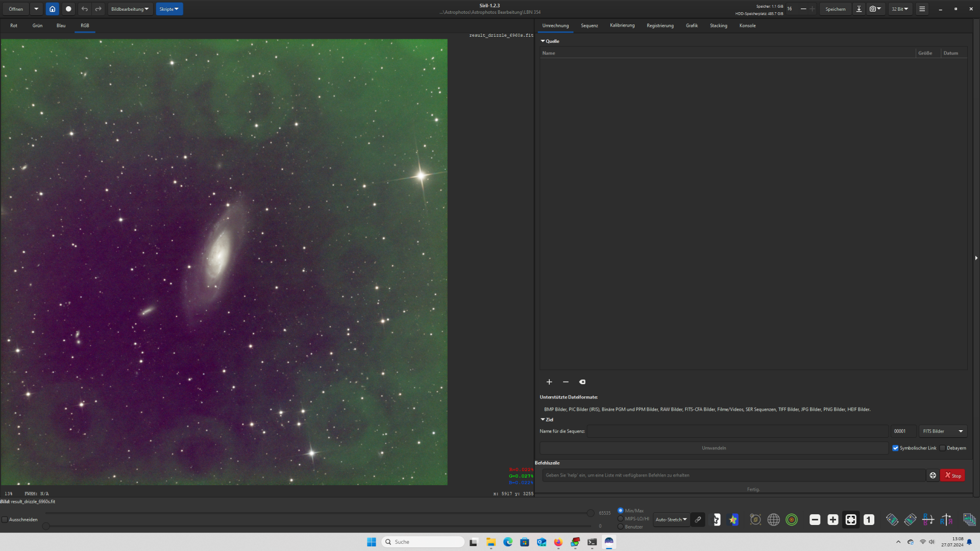This screenshot has height=551, width=980.
Task: Open the frame list stacked images icon
Action: [x=969, y=519]
